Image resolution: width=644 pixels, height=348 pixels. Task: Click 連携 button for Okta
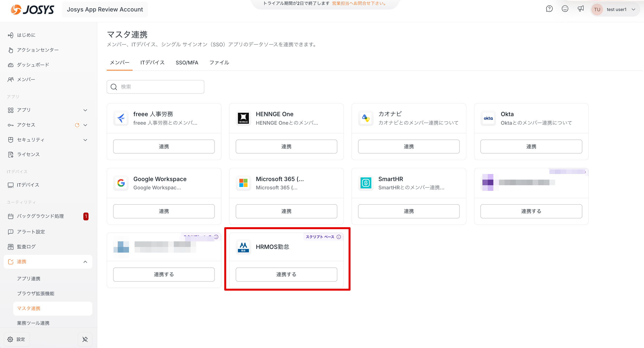click(x=531, y=146)
